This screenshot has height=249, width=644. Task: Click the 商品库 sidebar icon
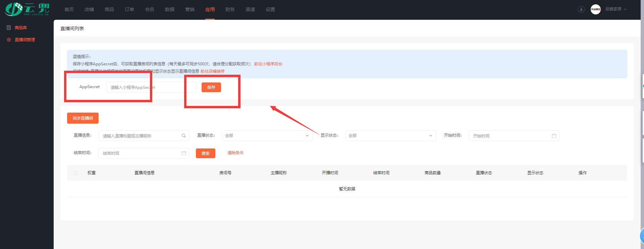tap(9, 28)
